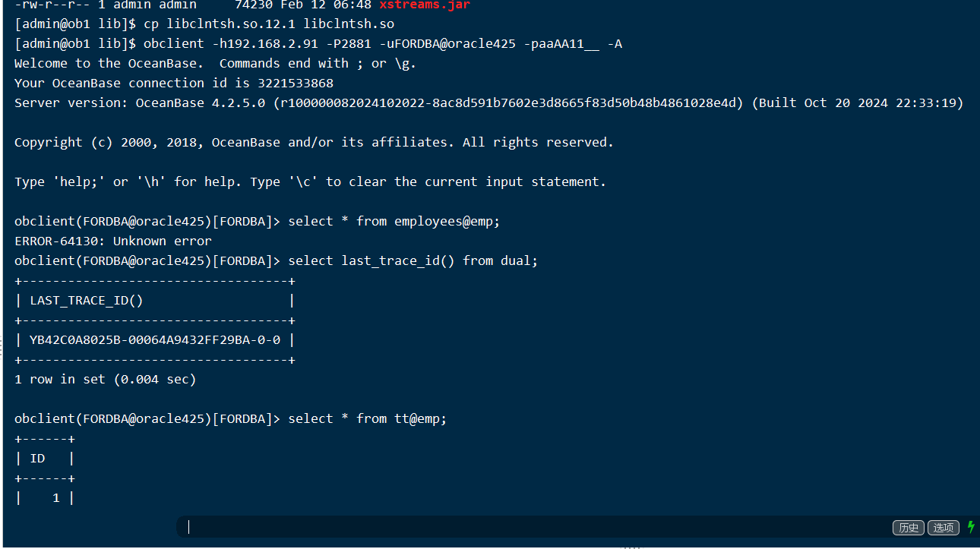Image resolution: width=980 pixels, height=549 pixels.
Task: Click the ERROR-64130 Unknown error line
Action: pos(112,241)
